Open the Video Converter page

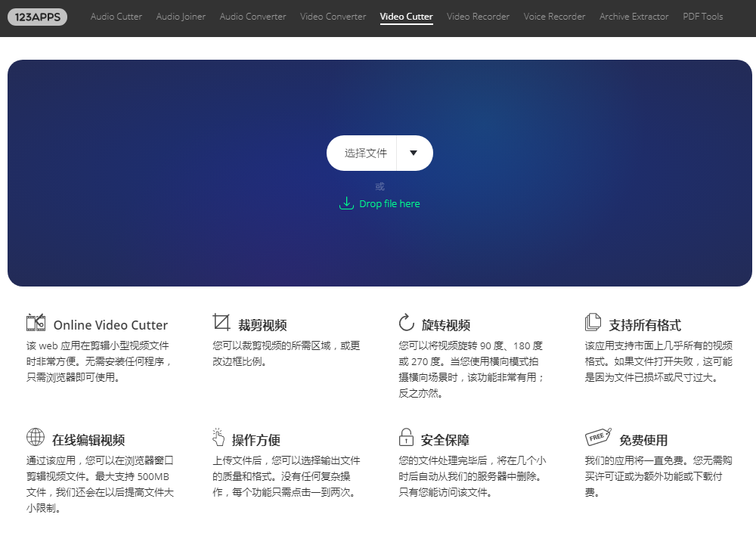tap(333, 16)
